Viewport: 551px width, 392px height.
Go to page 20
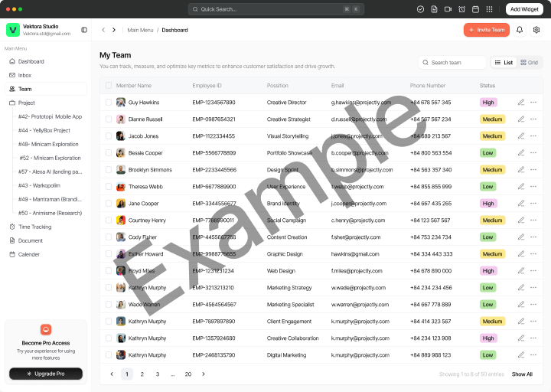(x=188, y=374)
